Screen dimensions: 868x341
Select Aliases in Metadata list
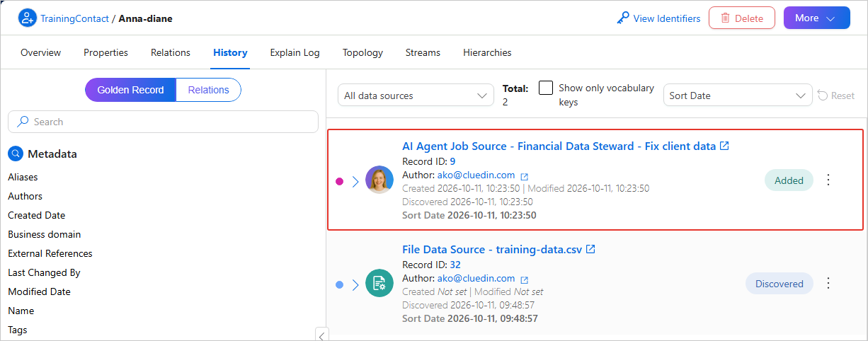23,177
